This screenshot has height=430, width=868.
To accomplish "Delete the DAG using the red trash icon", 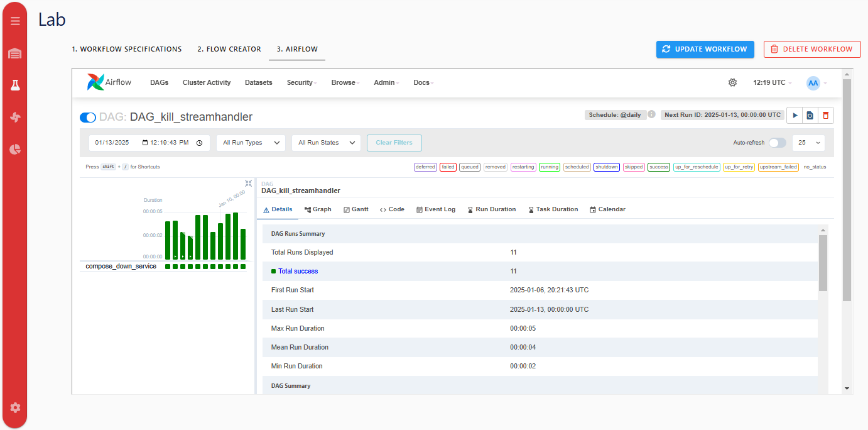I will (826, 115).
